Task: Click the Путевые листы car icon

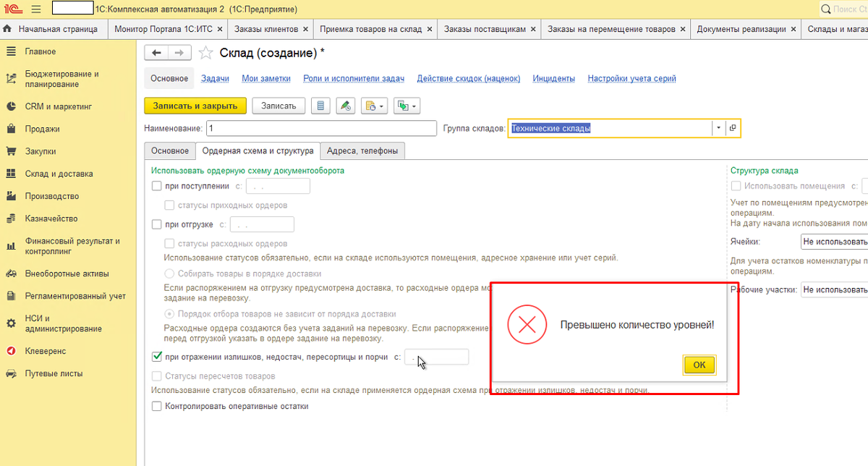Action: (x=11, y=373)
